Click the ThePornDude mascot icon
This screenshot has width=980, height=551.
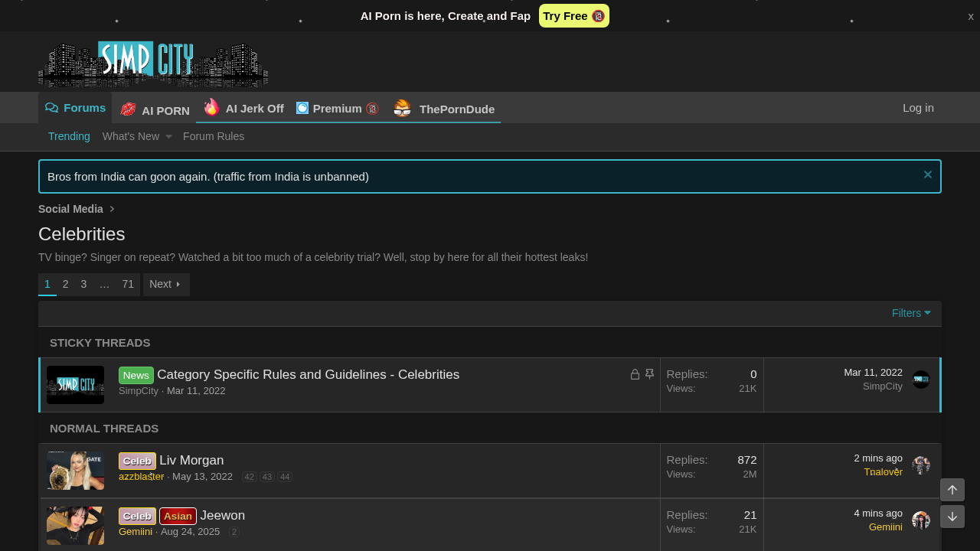pyautogui.click(x=402, y=109)
